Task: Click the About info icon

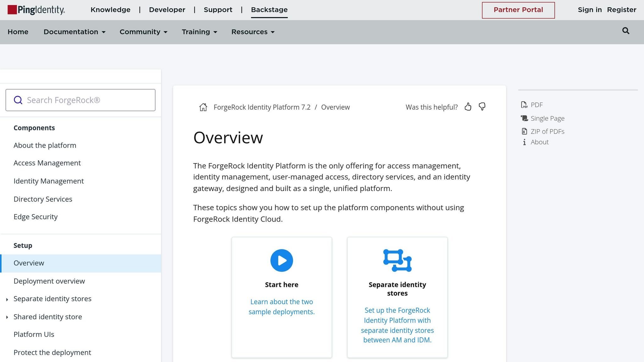Action: point(524,142)
